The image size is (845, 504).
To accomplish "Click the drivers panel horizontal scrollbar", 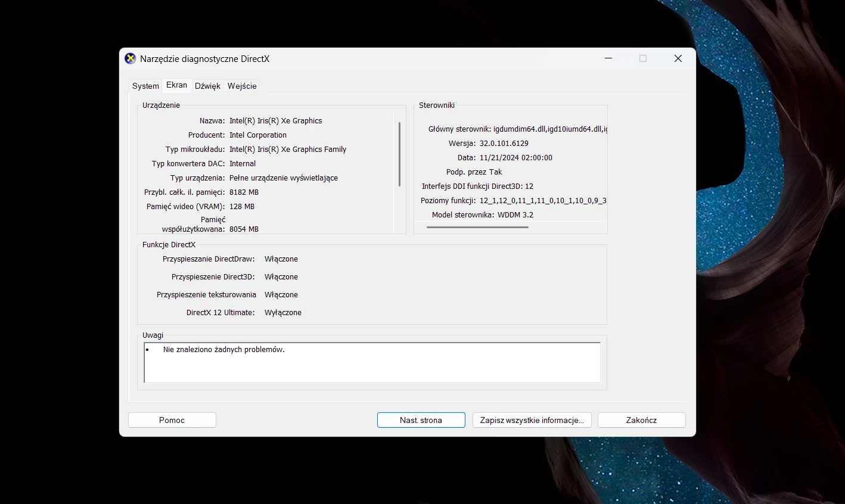I will click(477, 227).
